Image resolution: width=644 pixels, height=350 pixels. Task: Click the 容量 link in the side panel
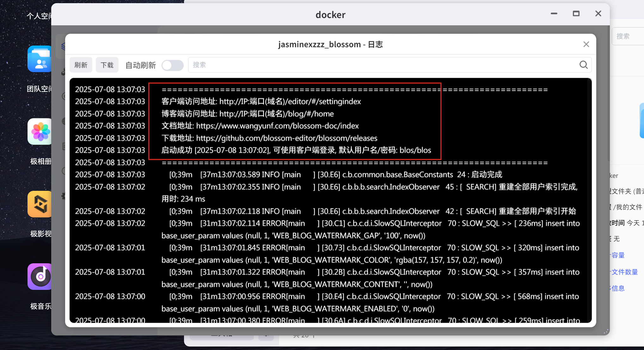click(x=618, y=255)
